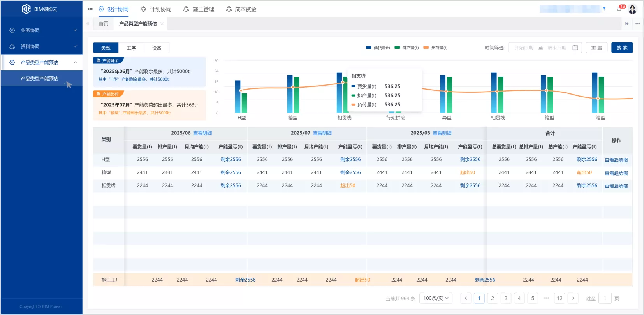Image resolution: width=644 pixels, height=315 pixels.
Task: Open the tab bar more-options ellipsis icon
Action: [x=638, y=23]
